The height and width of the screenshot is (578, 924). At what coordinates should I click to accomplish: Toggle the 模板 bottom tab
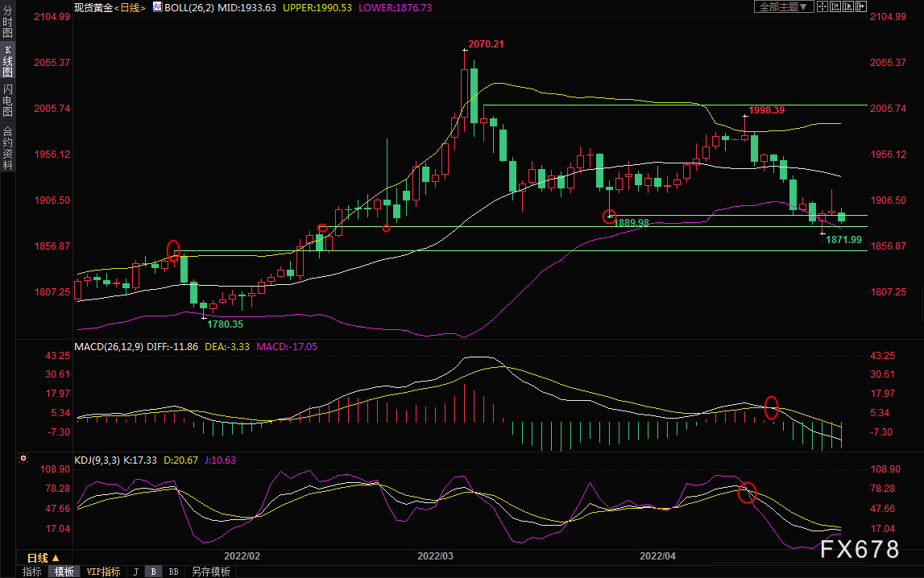click(64, 572)
